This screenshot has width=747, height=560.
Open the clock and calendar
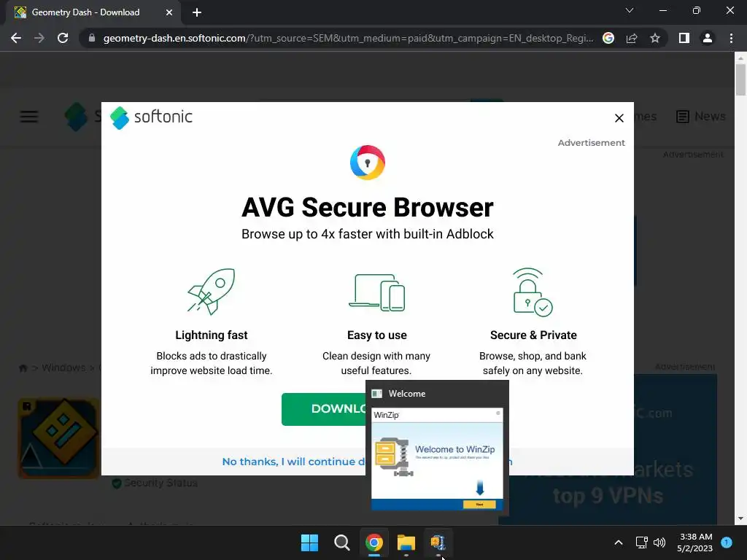tap(695, 542)
